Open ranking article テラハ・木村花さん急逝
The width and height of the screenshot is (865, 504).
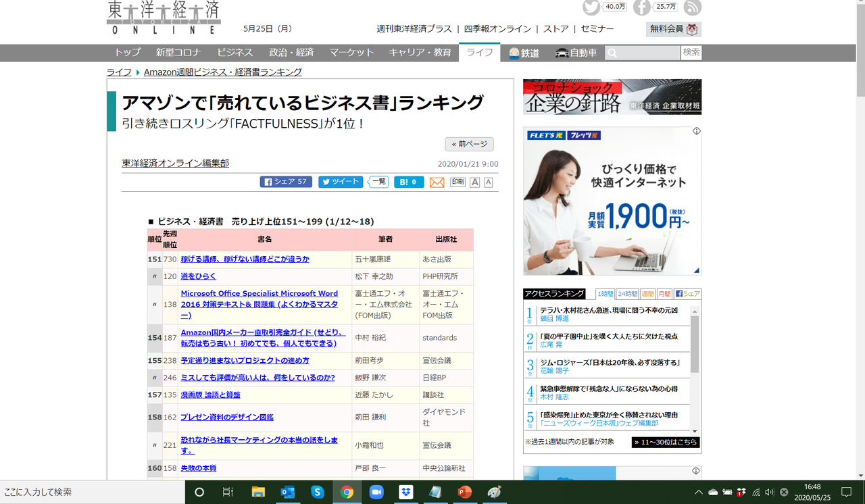pos(608,310)
